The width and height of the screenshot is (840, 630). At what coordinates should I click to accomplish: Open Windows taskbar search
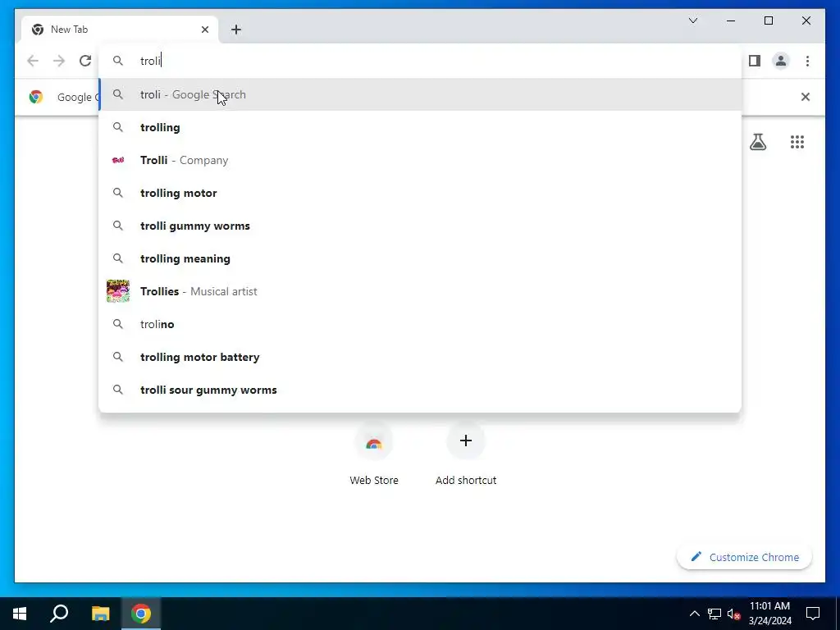coord(59,614)
